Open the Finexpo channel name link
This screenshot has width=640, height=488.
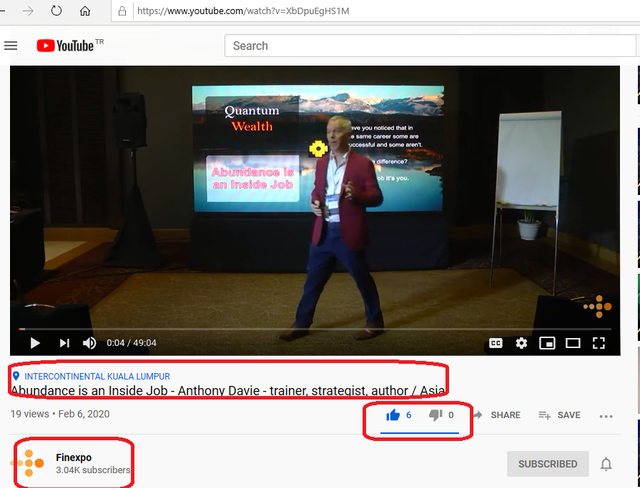(74, 457)
